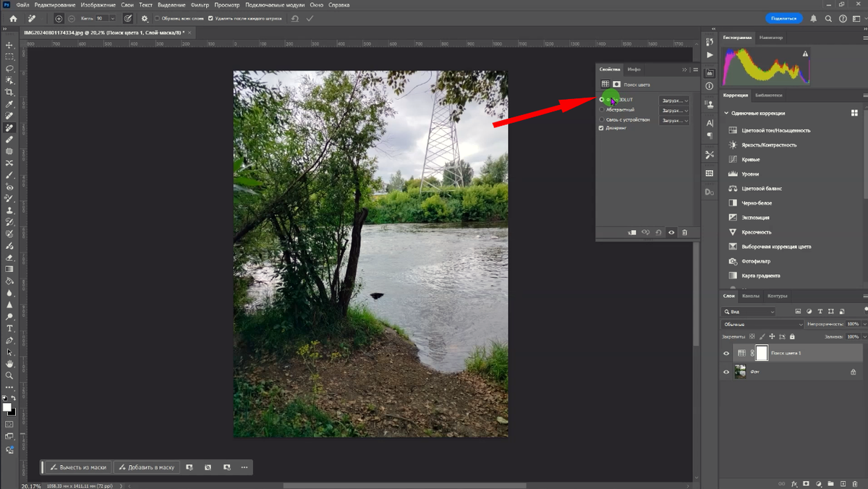Screen dimensions: 868x489
Task: Create new layer plus icon
Action: coord(841,483)
